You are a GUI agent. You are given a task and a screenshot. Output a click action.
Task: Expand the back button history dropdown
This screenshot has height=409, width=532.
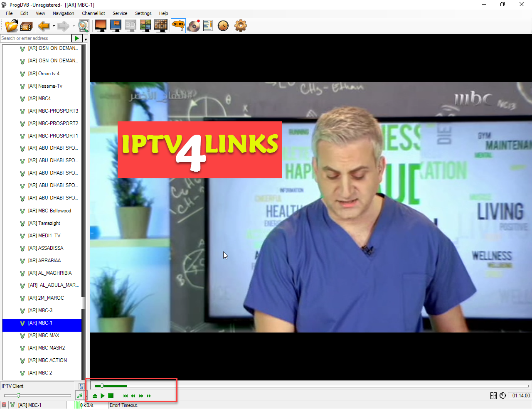coord(54,26)
